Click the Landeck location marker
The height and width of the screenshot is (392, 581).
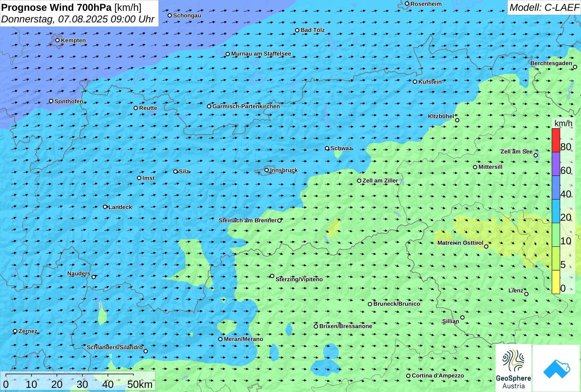105,207
